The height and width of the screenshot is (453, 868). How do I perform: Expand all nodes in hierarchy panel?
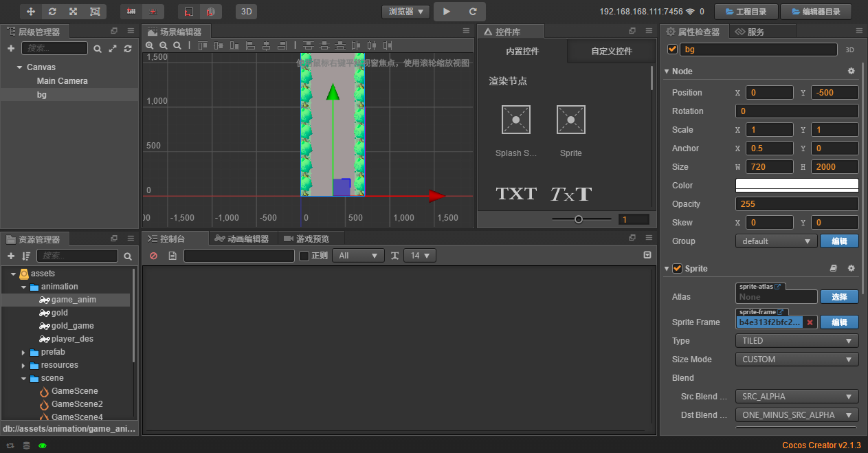point(113,49)
